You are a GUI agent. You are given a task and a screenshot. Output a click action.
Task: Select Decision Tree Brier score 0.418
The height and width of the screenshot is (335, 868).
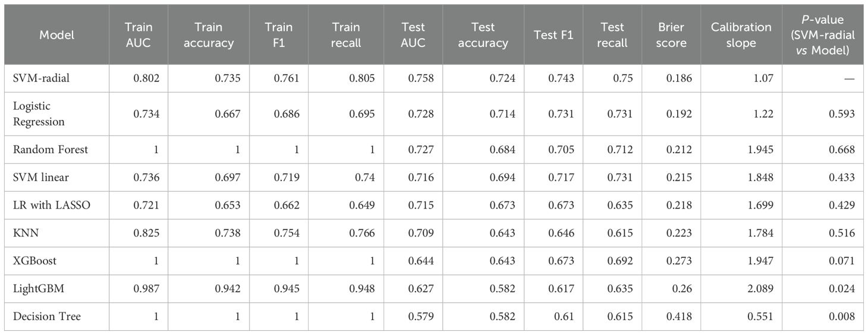click(x=680, y=317)
